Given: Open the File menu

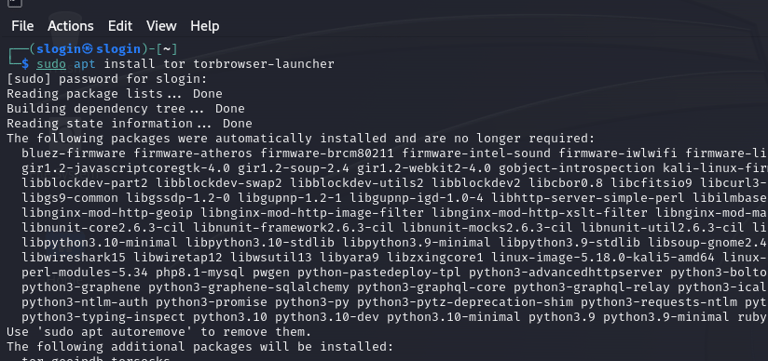Looking at the screenshot, I should 23,26.
